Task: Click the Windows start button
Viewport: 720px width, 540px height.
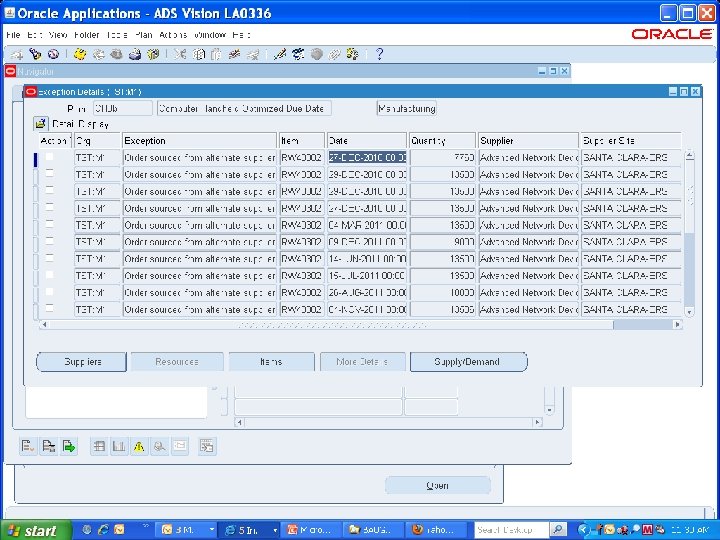Action: click(36, 530)
